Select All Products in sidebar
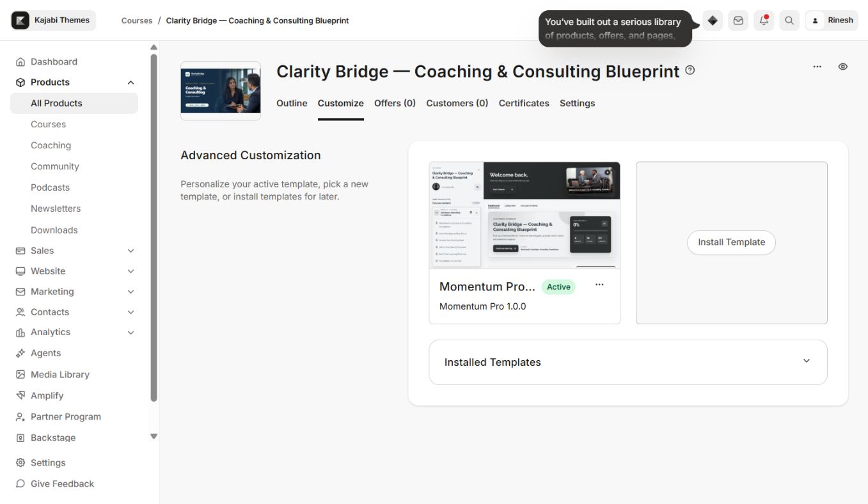Viewport: 868px width, 504px height. tap(74, 104)
